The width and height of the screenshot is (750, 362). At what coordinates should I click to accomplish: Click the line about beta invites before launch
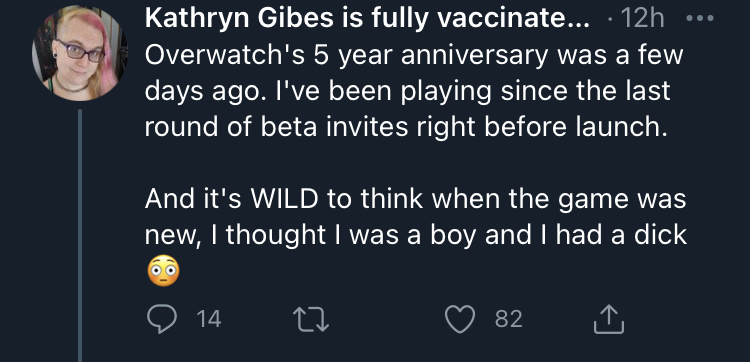click(x=406, y=127)
